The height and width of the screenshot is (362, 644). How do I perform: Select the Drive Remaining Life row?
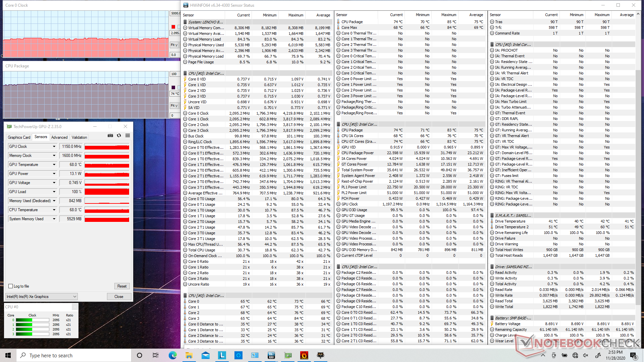point(562,233)
